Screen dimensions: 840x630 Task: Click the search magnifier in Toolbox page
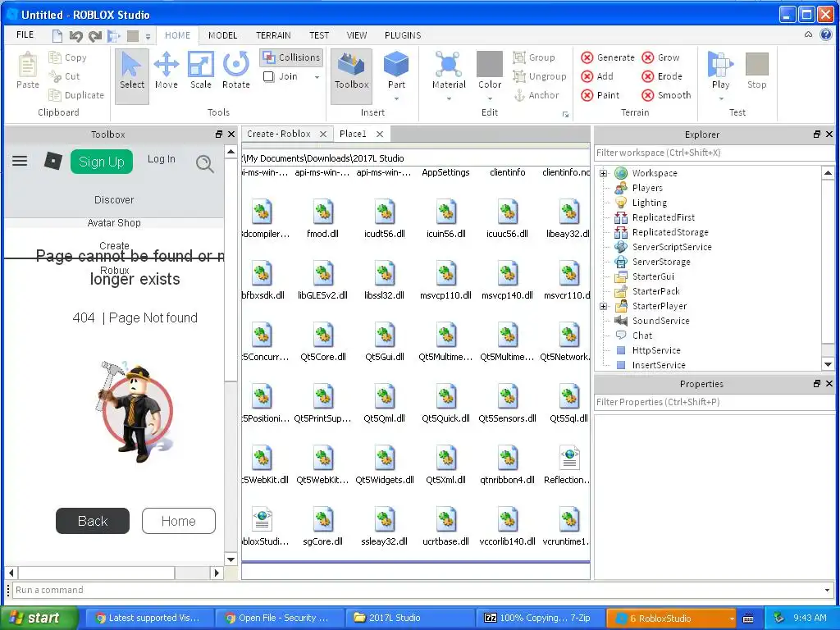coord(204,163)
